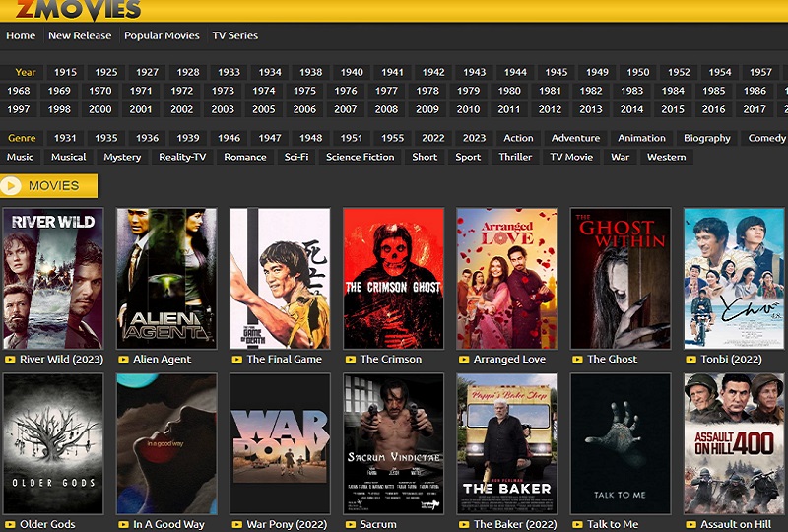Select the year 1975 filter
Screen dimensions: 788x532
pyautogui.click(x=304, y=91)
